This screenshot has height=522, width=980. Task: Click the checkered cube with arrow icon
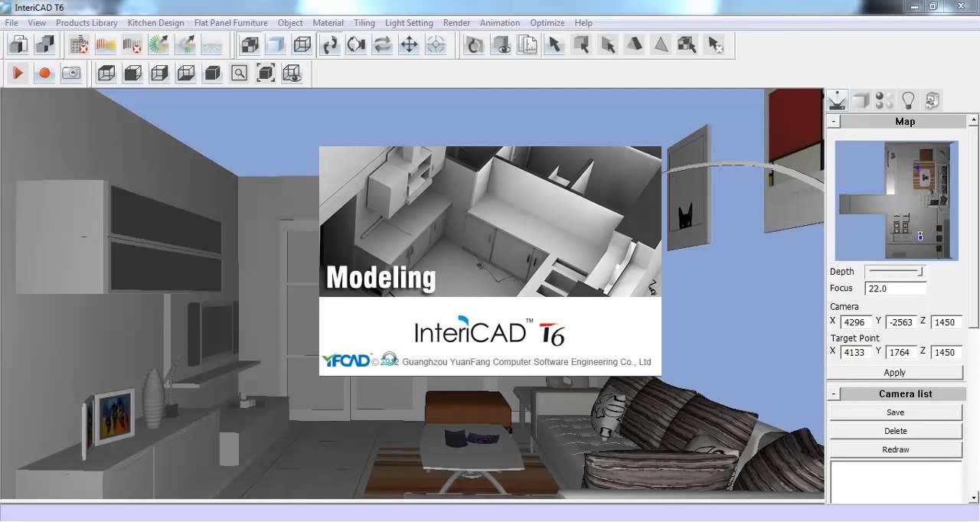(x=687, y=45)
